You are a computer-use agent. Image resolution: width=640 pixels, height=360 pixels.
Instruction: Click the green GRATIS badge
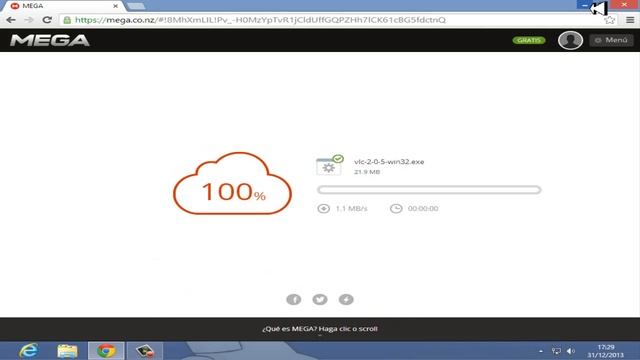[x=529, y=40]
